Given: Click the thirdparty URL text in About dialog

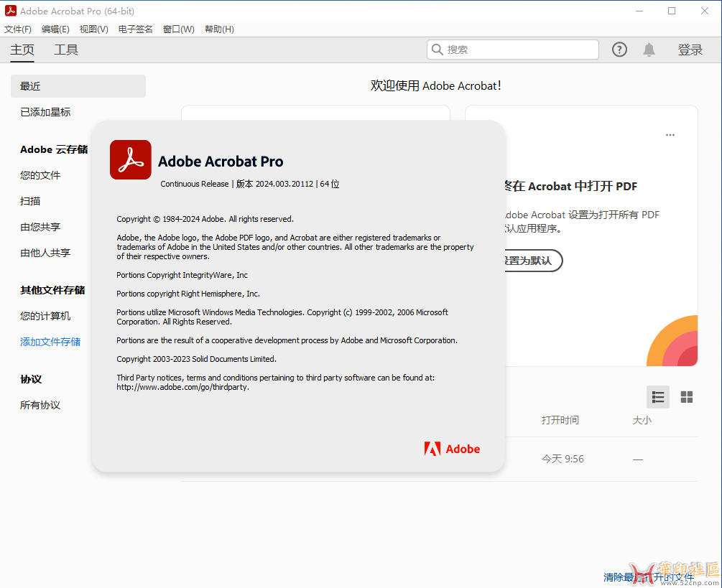Looking at the screenshot, I should click(x=182, y=387).
